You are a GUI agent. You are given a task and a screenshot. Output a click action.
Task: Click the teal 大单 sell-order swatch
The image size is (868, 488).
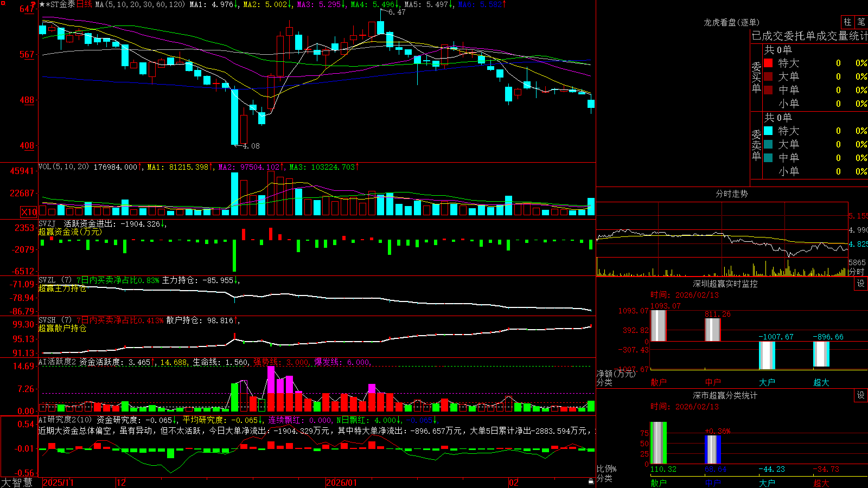(x=768, y=144)
